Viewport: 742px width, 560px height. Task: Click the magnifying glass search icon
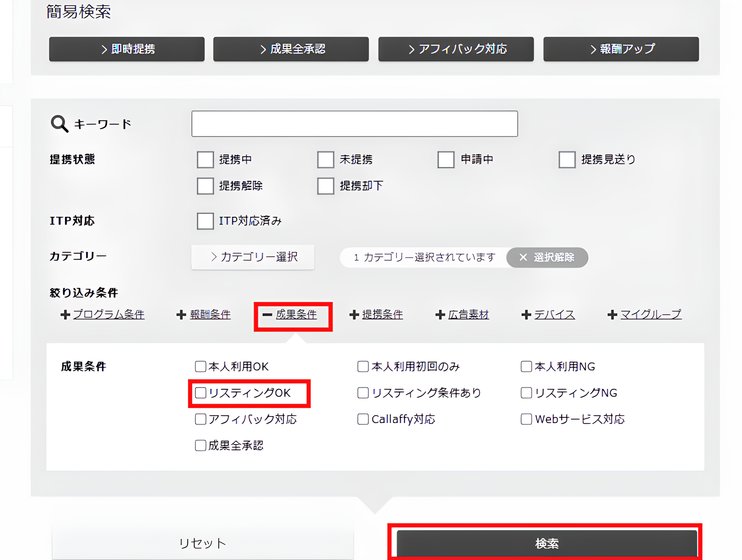(x=58, y=123)
